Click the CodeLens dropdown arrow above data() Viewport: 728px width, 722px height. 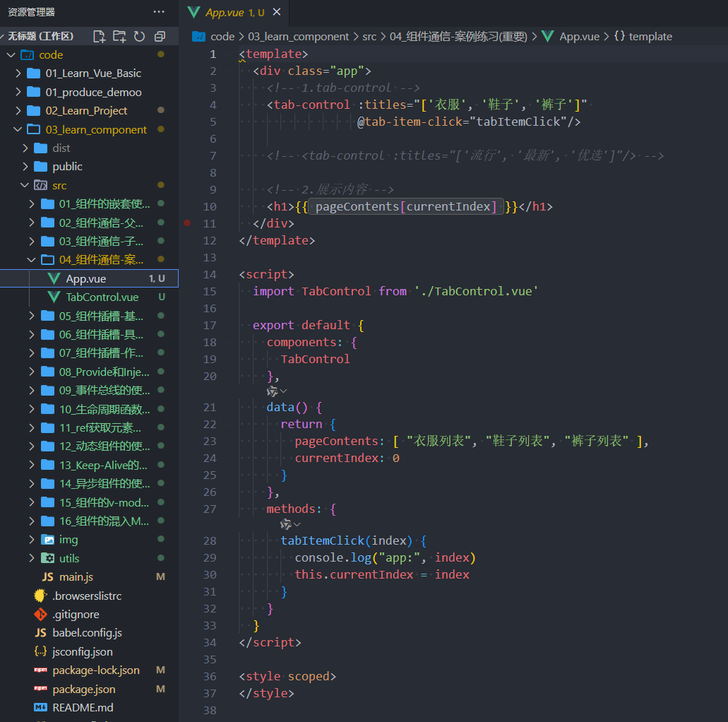click(283, 391)
